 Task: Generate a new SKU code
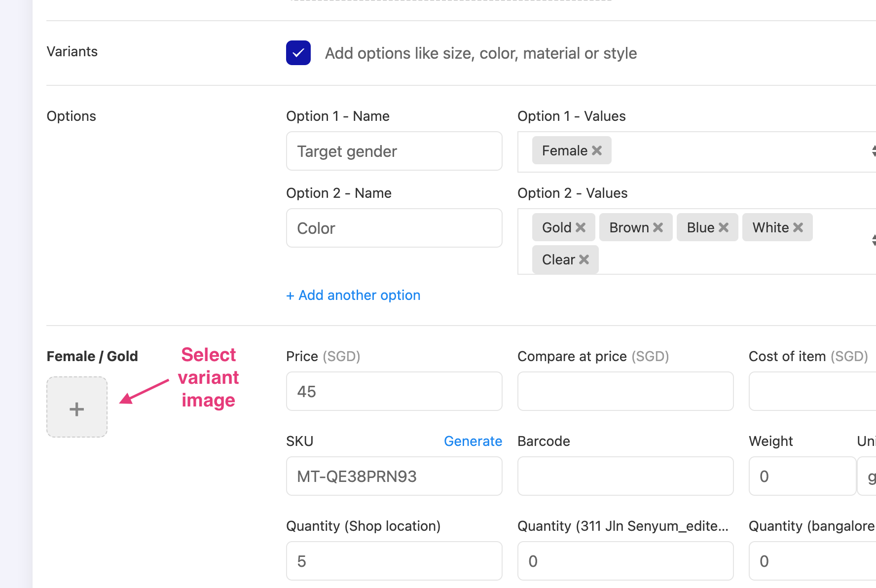pos(473,441)
